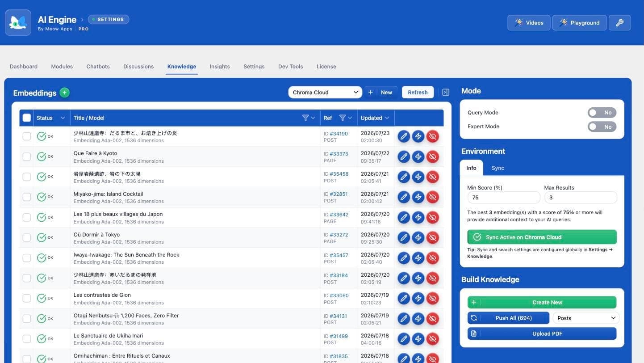Screen dimensions: 644x363
Task: Click the Push All (694) button
Action: [508, 318]
